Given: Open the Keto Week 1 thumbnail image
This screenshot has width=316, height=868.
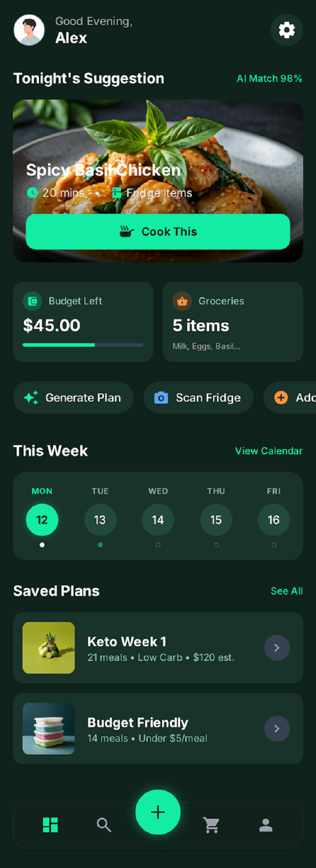Looking at the screenshot, I should coord(49,648).
